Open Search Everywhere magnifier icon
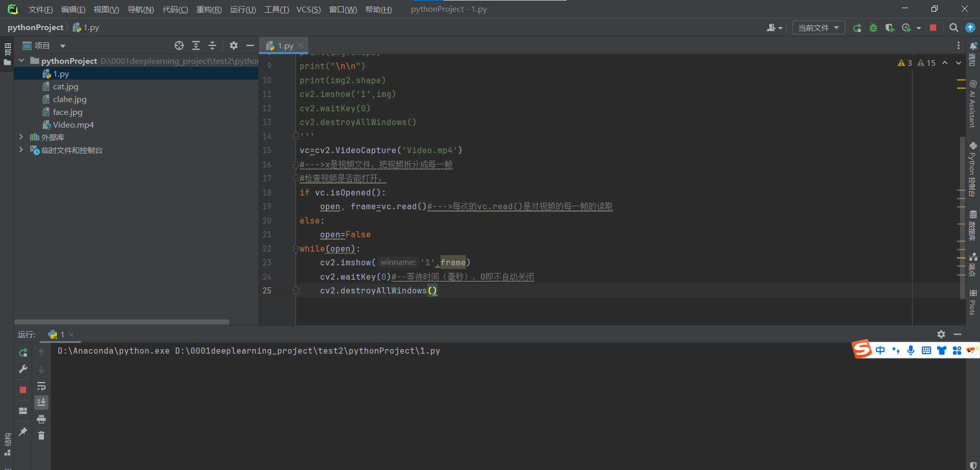This screenshot has width=980, height=470. [x=953, y=28]
